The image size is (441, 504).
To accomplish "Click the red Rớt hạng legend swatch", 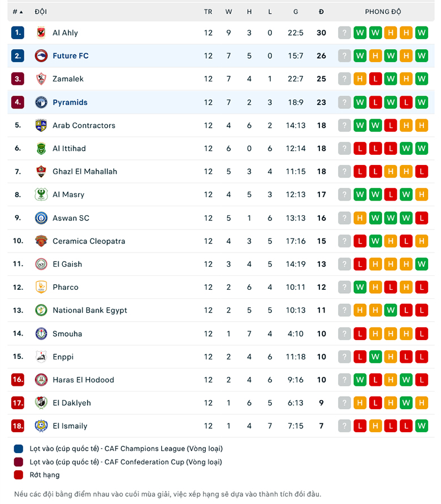I will click(19, 475).
